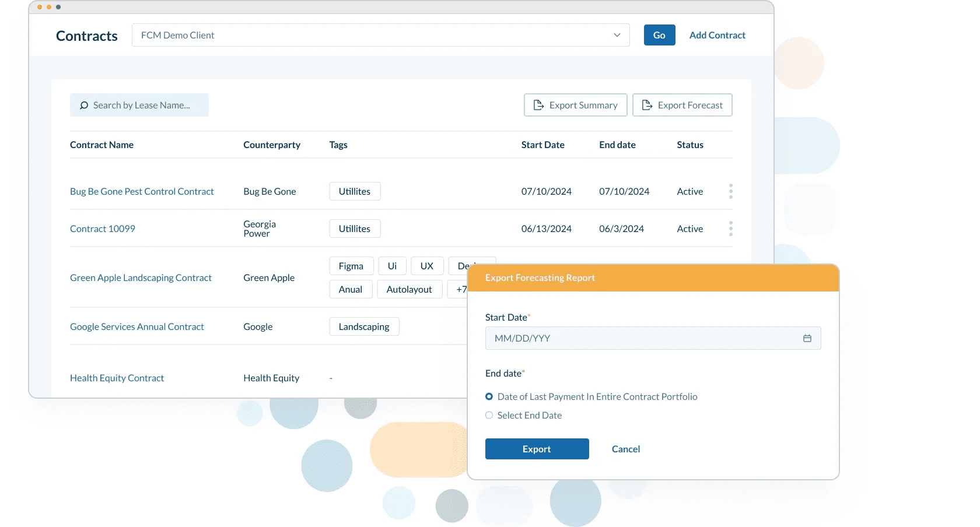Select Date of Last Payment radio option

489,396
